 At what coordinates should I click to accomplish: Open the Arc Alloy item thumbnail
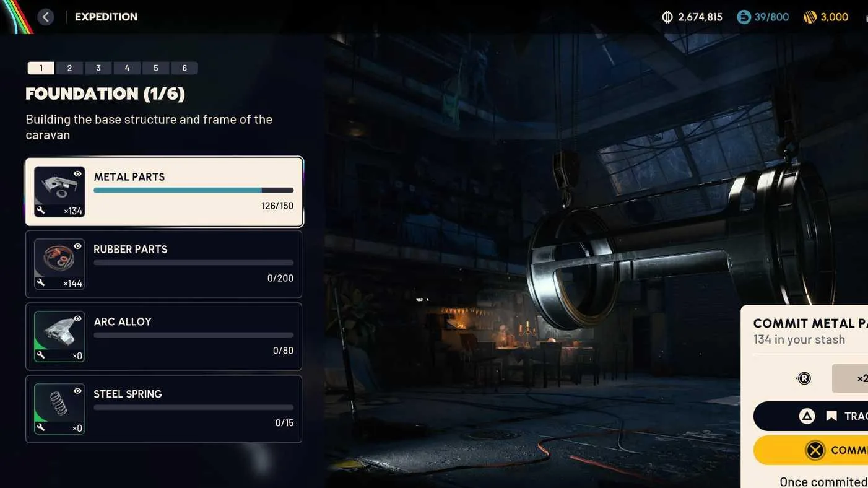click(59, 336)
